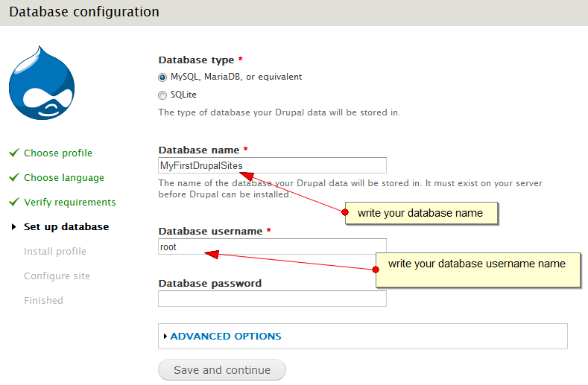Click the Choose profile step

[x=58, y=153]
